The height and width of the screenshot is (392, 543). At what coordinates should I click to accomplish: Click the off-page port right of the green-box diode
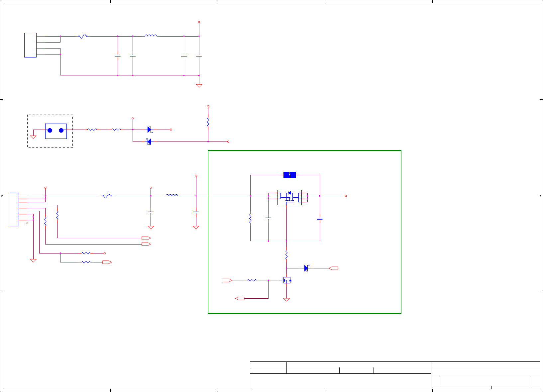[x=333, y=268]
